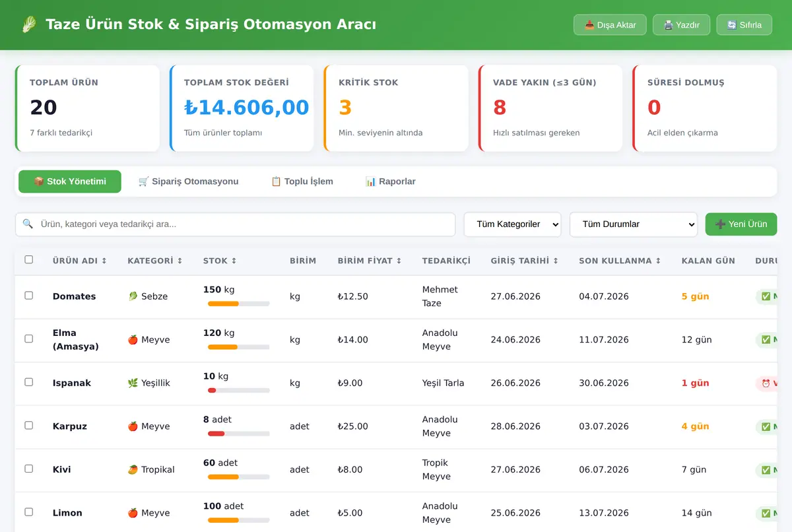Viewport: 792px width, 532px height.
Task: Add a product with Yeni Ürün button
Action: coord(741,224)
